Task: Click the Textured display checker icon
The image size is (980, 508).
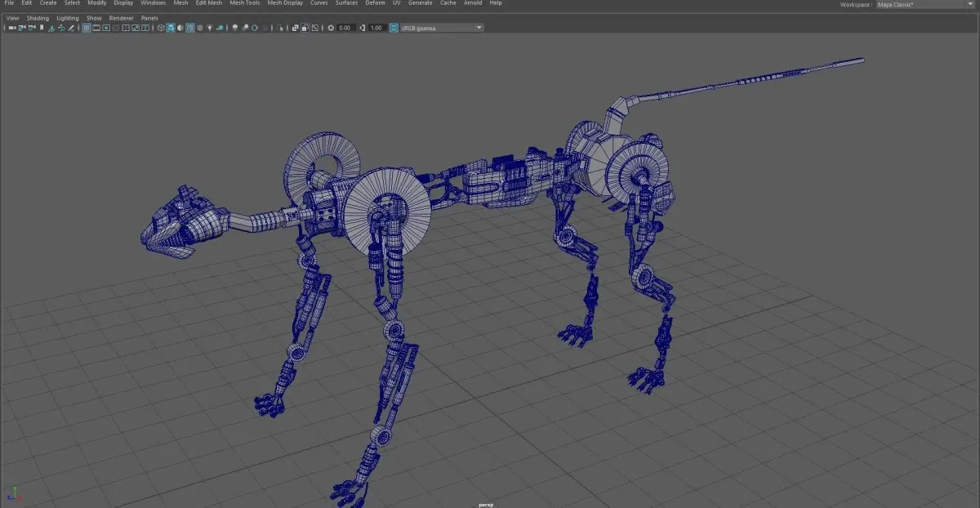Action: coord(200,28)
